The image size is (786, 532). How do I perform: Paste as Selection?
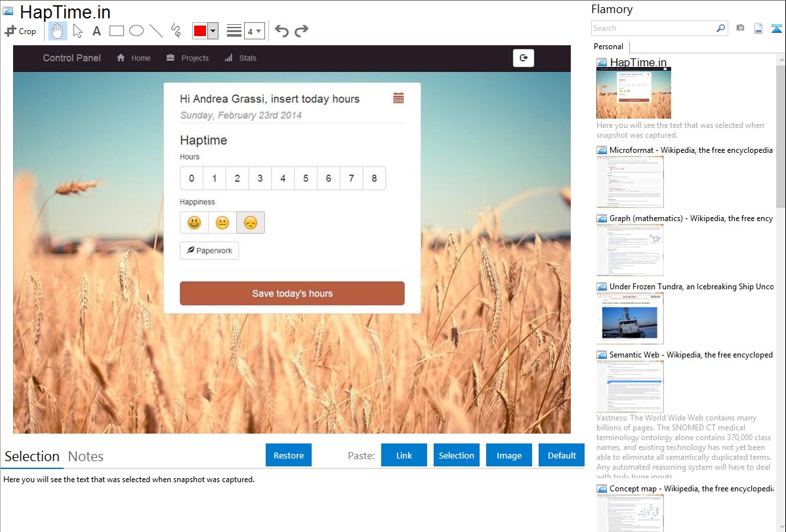tap(457, 455)
